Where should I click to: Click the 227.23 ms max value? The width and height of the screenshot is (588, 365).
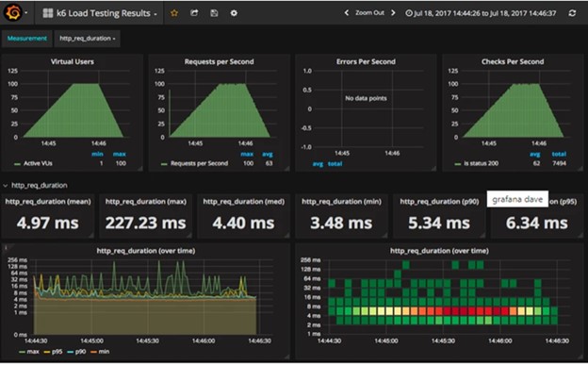(145, 223)
